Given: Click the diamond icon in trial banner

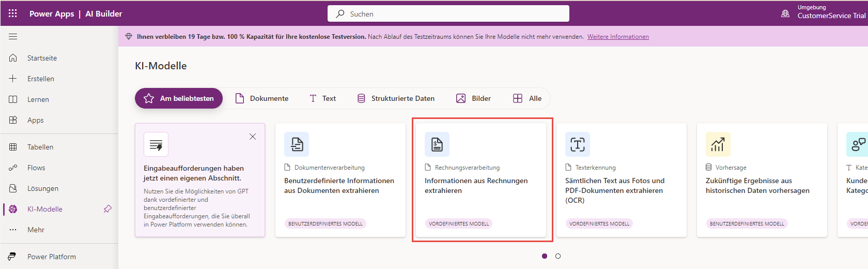Looking at the screenshot, I should pyautogui.click(x=129, y=37).
